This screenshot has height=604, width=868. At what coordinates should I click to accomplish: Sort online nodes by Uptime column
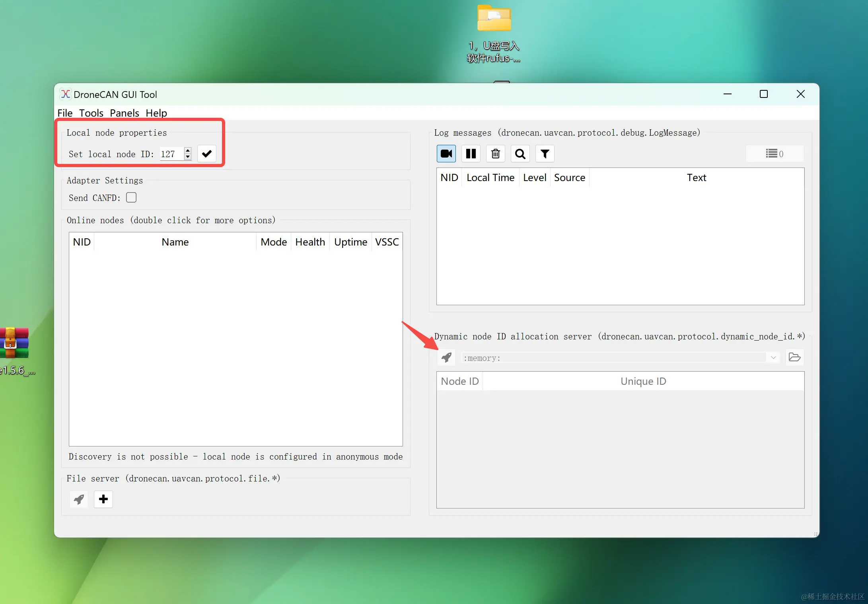tap(350, 242)
